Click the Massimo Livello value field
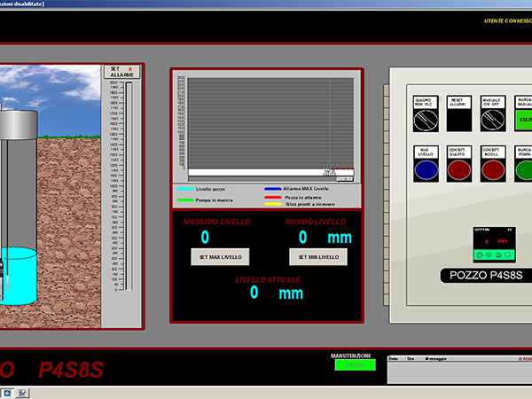 pyautogui.click(x=206, y=238)
